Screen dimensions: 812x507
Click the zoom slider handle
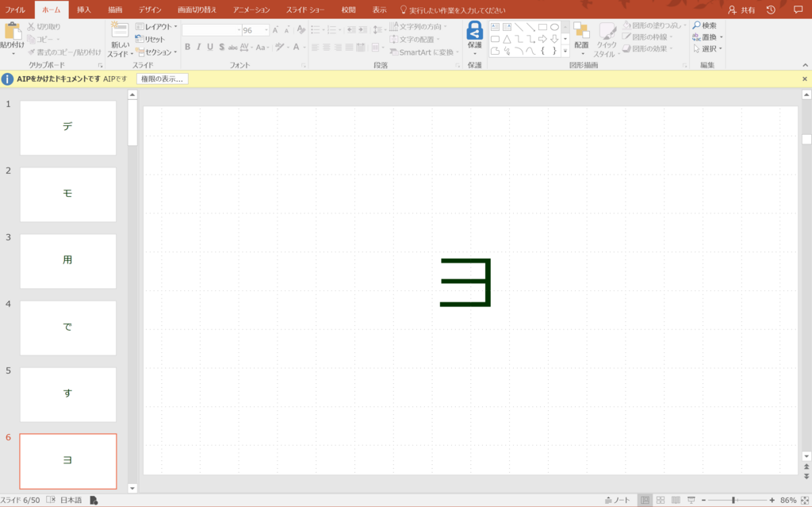point(733,501)
